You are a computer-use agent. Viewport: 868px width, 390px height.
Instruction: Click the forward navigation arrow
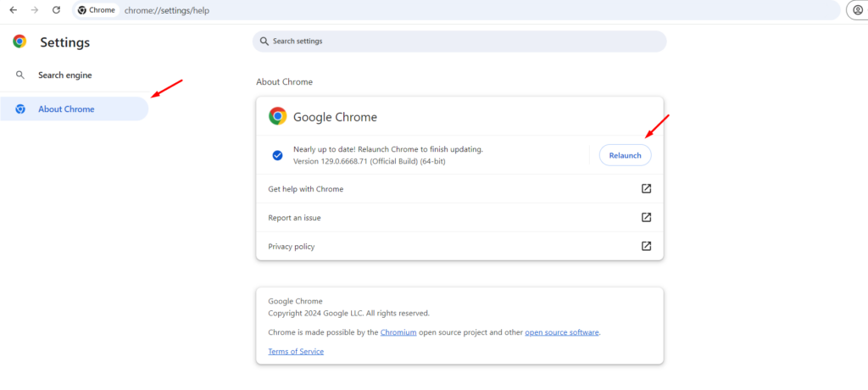pos(35,10)
